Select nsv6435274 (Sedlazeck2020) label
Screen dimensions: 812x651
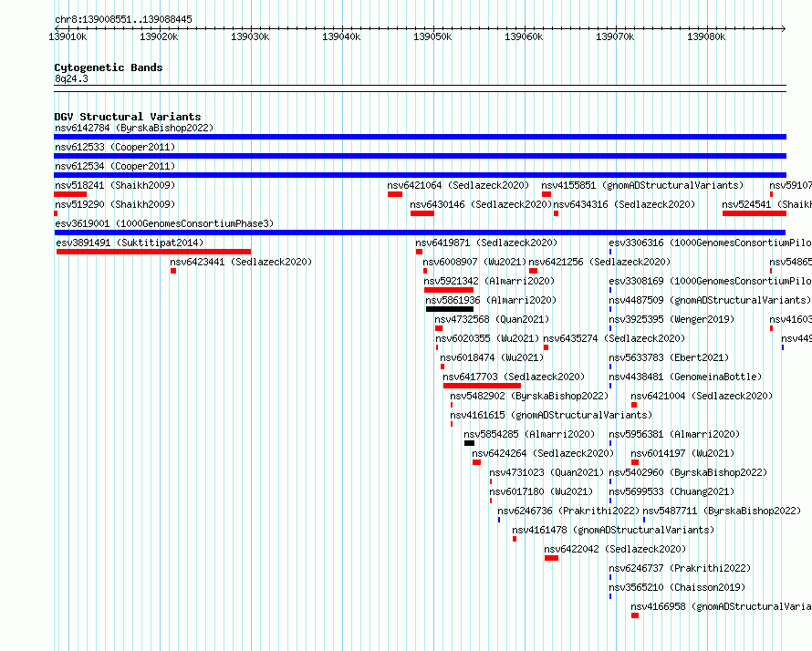pos(614,338)
